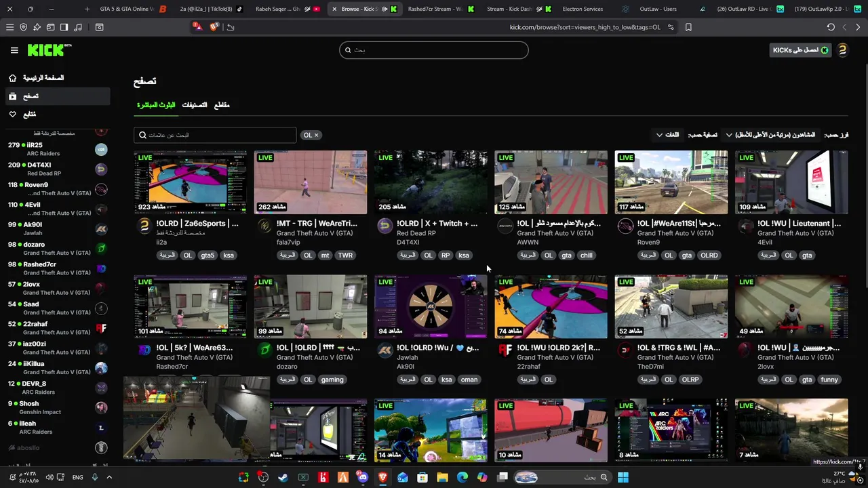
Task: Open D4T4XI channel in sidebar
Action: (57, 169)
